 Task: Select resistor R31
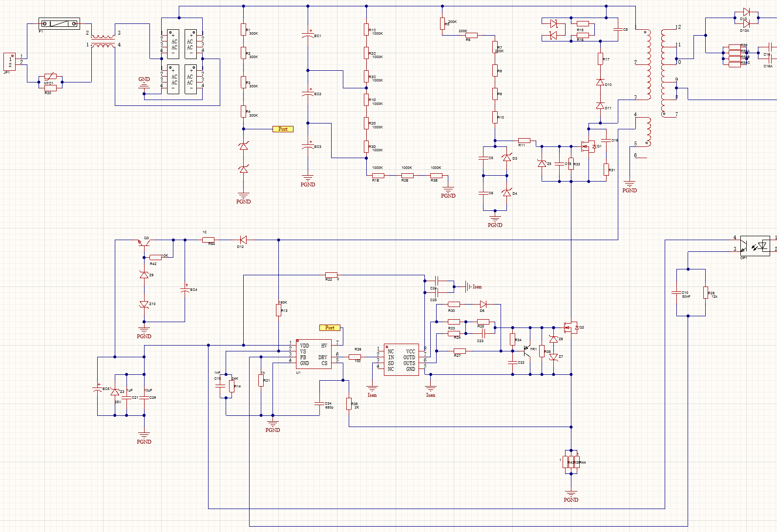click(606, 169)
